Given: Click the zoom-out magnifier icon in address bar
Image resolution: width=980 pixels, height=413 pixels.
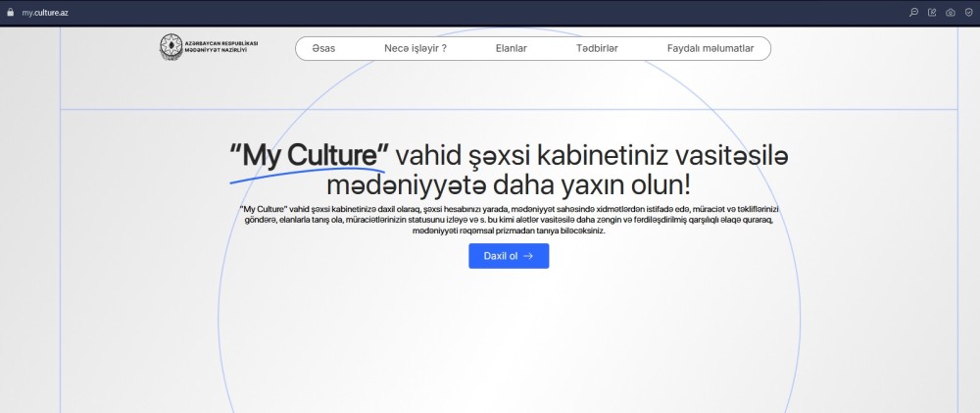Looking at the screenshot, I should click(913, 13).
